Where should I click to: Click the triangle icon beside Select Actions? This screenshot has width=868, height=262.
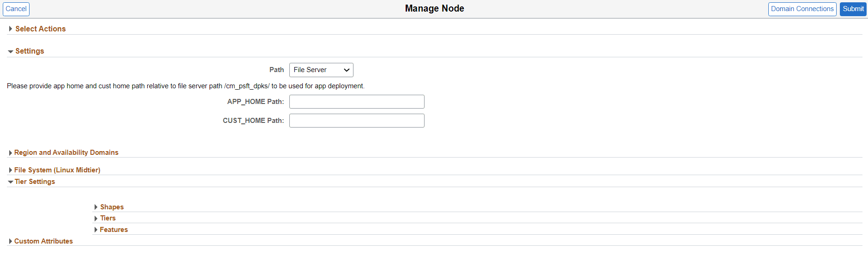point(11,29)
